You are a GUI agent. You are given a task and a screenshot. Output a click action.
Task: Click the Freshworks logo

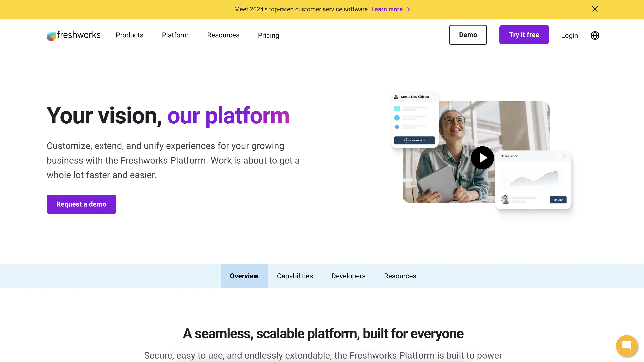tap(74, 35)
